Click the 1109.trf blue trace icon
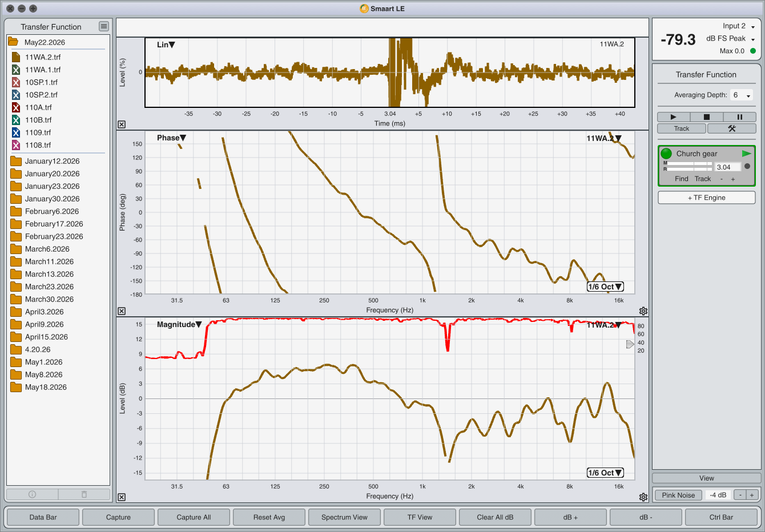This screenshot has height=532, width=765. 16,132
